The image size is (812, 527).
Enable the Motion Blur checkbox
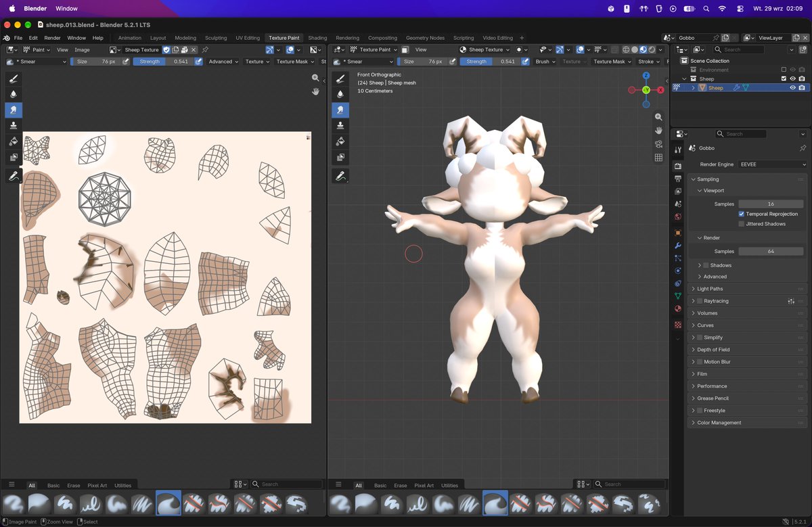point(700,362)
